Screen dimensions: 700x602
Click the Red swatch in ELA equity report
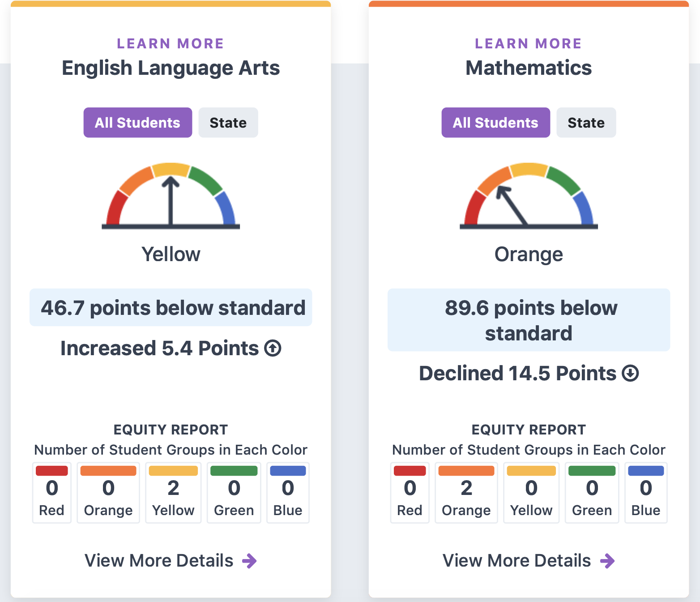click(52, 493)
